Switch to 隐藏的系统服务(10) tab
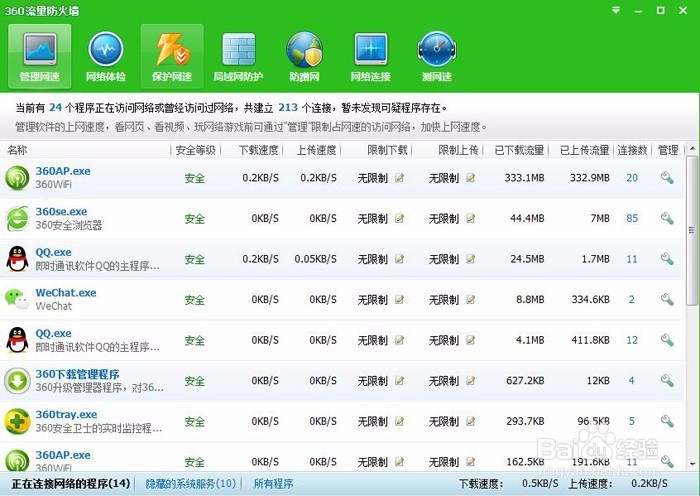The width and height of the screenshot is (700, 496). coord(191,483)
